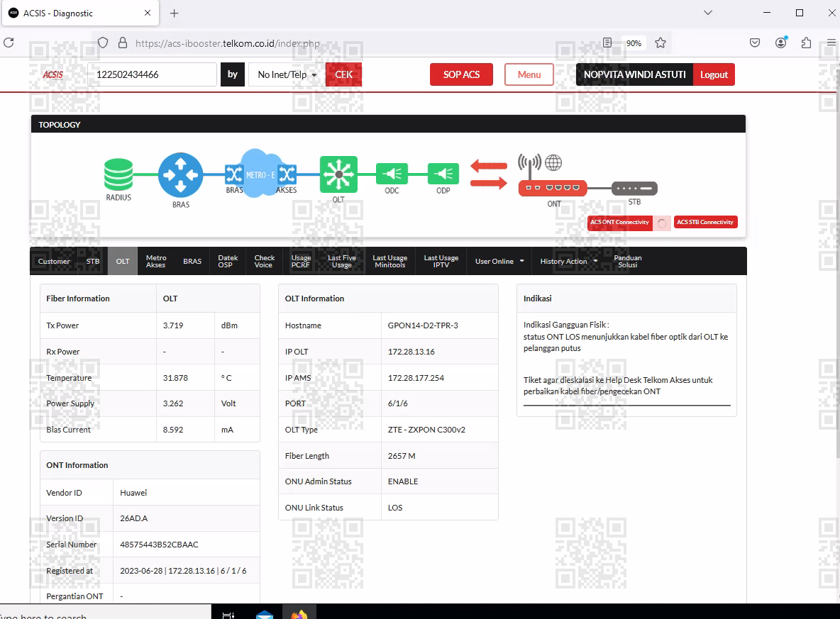
Task: Click the 90% zoom level indicator
Action: coord(634,43)
